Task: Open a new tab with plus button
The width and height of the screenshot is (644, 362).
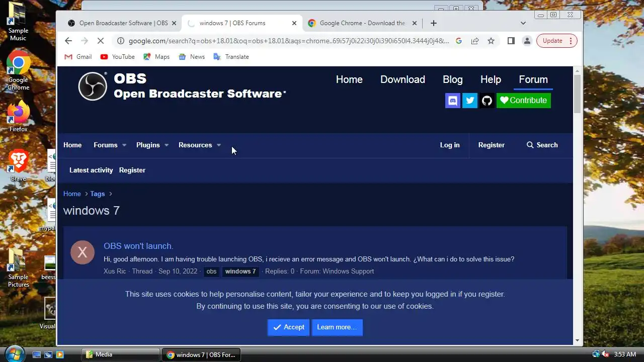Action: (433, 23)
